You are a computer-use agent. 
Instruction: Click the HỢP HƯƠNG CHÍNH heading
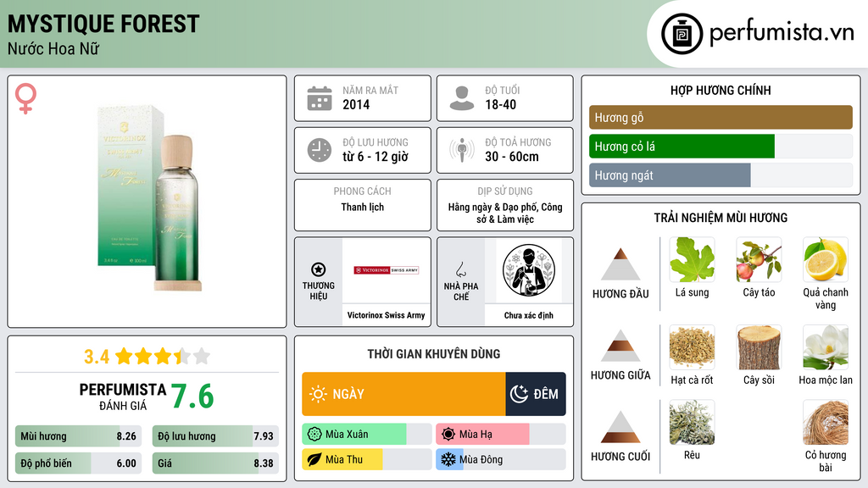pyautogui.click(x=721, y=90)
